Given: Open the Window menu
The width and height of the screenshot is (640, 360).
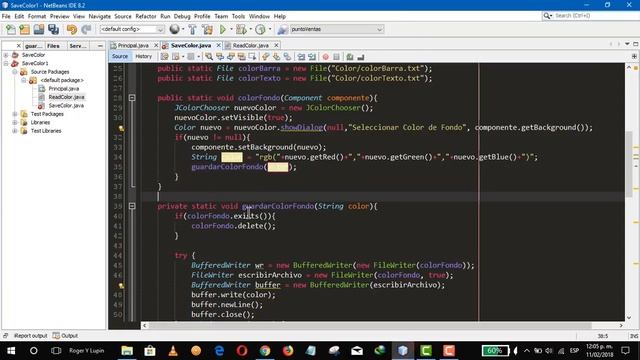Looking at the screenshot, I should [259, 16].
